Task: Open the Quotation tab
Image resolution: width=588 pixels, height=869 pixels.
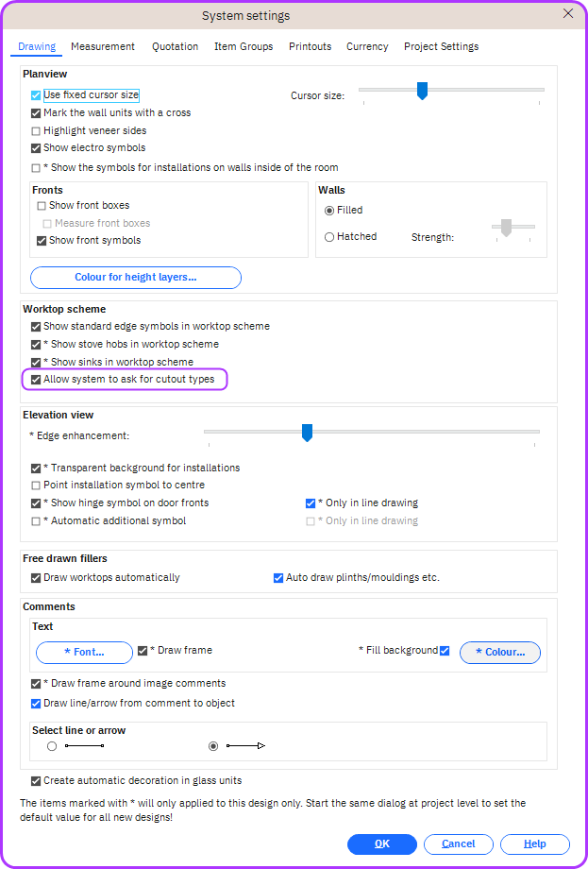Action: pos(176,46)
